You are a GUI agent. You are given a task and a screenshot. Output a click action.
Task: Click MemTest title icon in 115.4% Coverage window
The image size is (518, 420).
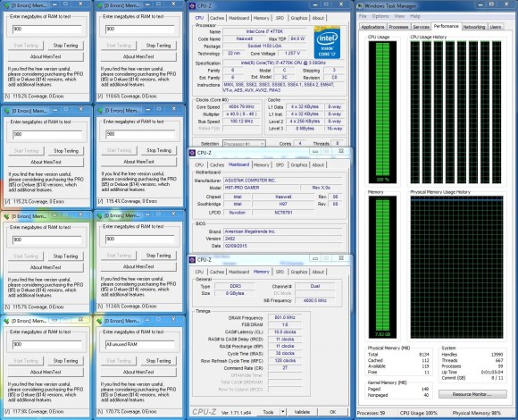point(100,111)
